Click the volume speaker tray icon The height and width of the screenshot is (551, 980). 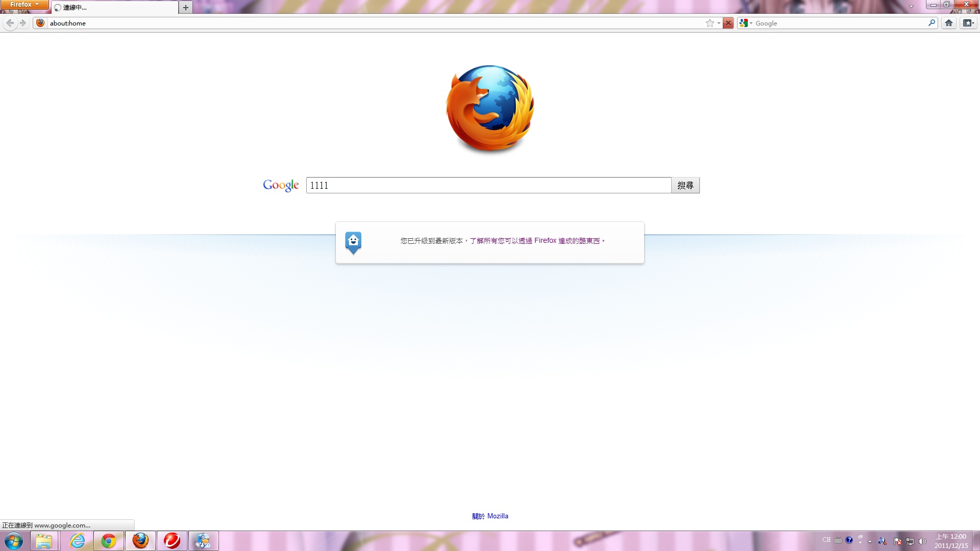pyautogui.click(x=922, y=541)
